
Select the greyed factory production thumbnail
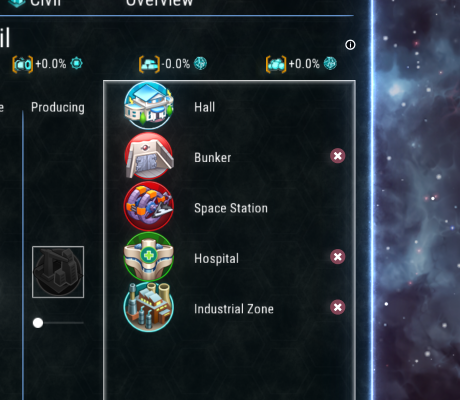pyautogui.click(x=58, y=272)
